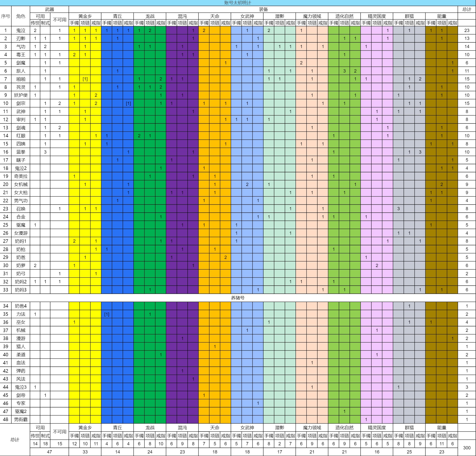Screen dimensions: 476x456
Task: Select the 不可用 header under 武器
Action: tap(60, 20)
